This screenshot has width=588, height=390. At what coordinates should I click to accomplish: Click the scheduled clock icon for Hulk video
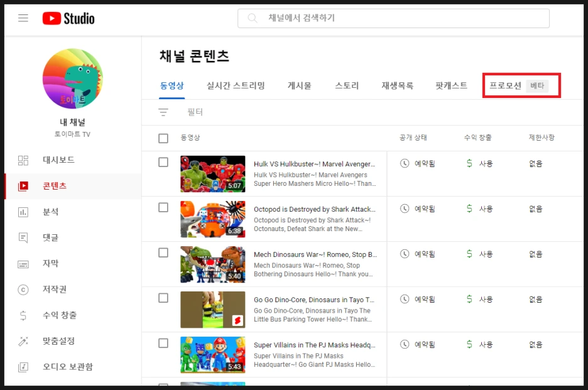click(405, 163)
